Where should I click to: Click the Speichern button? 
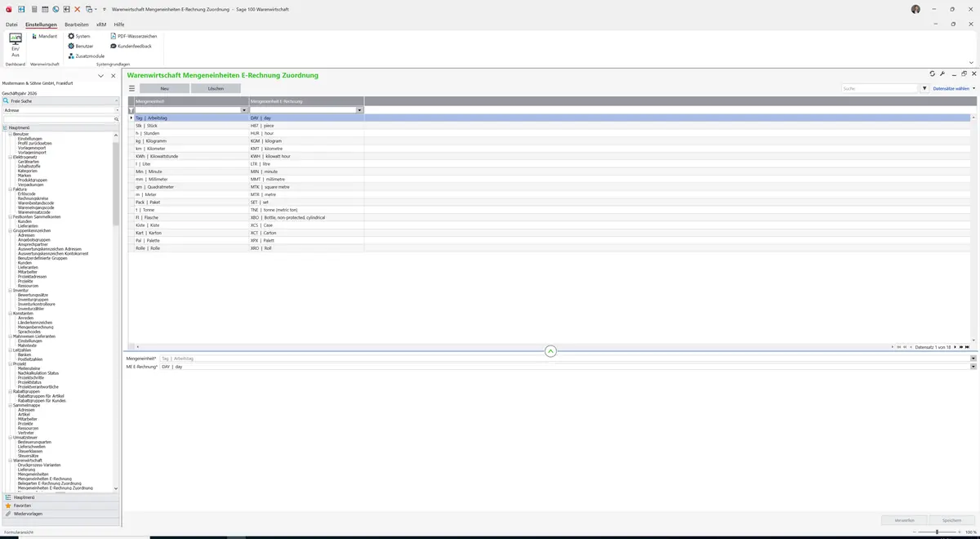tap(952, 520)
